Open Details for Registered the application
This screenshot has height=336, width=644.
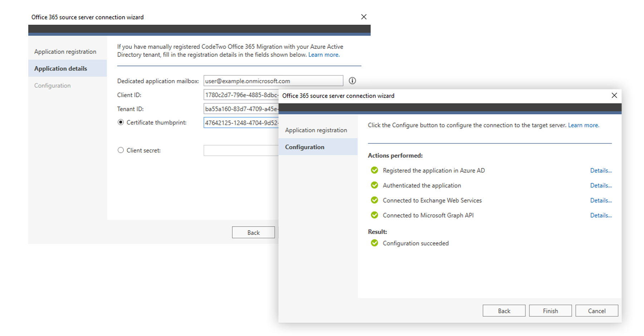(x=601, y=171)
